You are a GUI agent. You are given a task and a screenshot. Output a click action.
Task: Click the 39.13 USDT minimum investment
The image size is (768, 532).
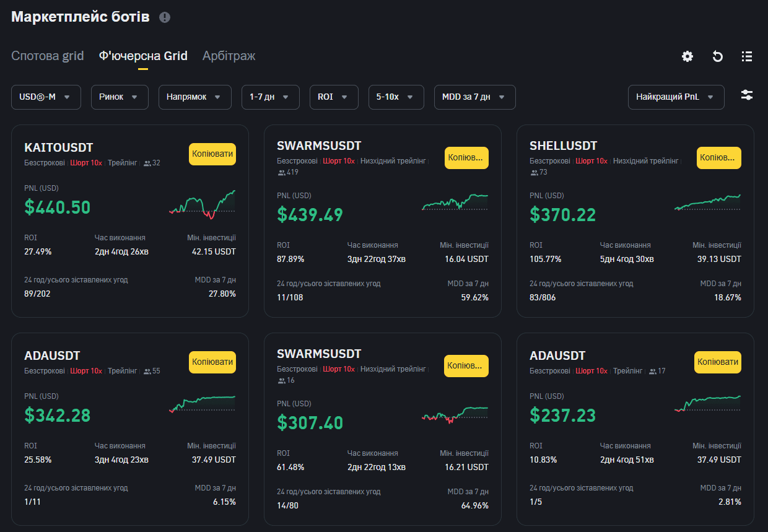click(x=719, y=259)
